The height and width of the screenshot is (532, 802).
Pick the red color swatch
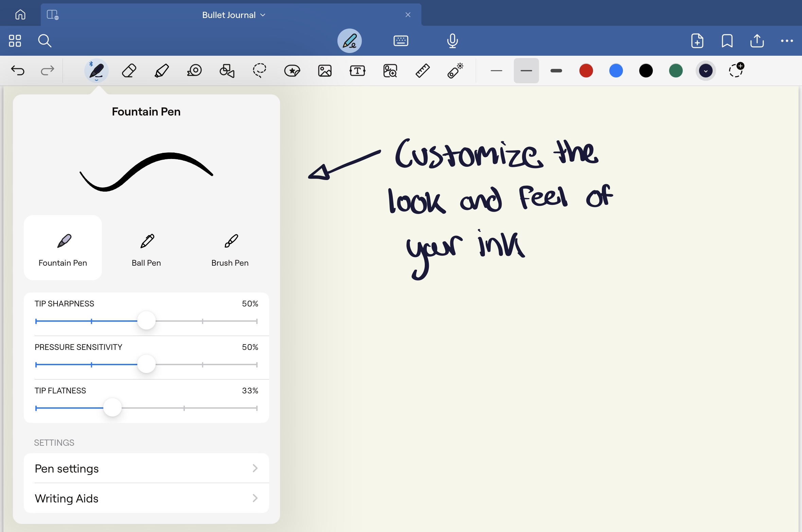pos(586,71)
